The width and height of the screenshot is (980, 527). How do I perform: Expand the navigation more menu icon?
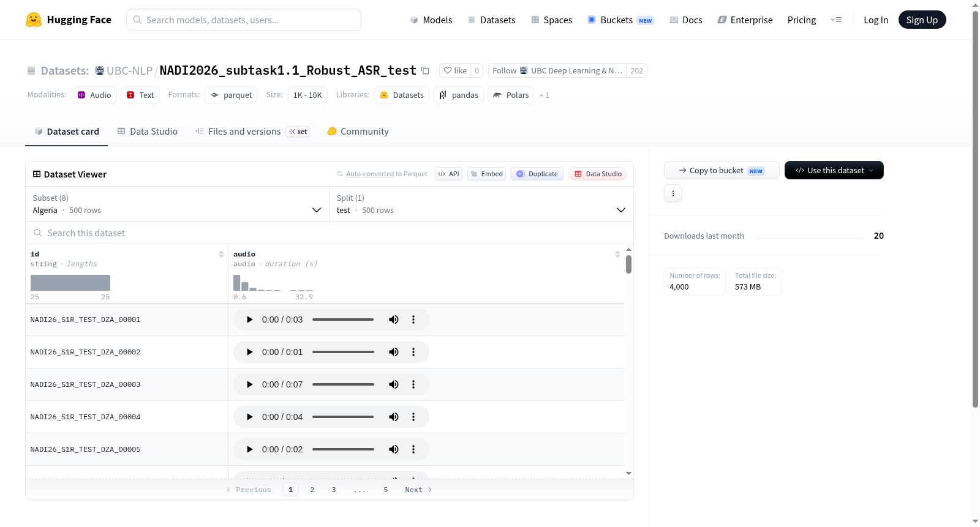(x=836, y=20)
